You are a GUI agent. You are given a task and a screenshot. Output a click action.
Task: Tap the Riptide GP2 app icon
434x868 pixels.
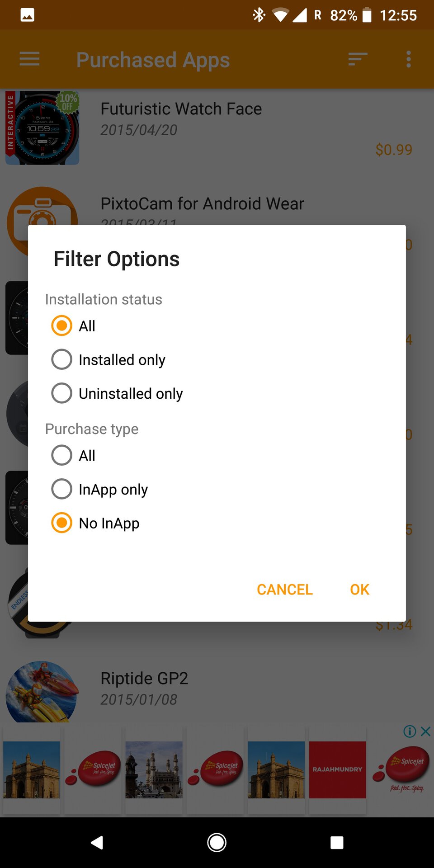(42, 692)
